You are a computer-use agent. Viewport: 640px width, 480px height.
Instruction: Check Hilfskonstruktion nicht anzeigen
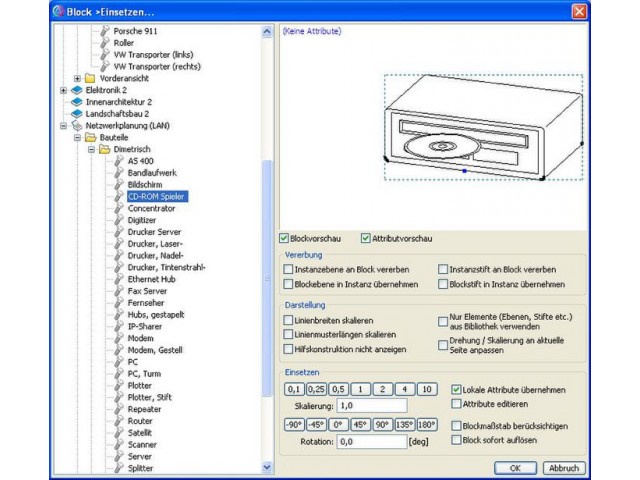[x=288, y=349]
